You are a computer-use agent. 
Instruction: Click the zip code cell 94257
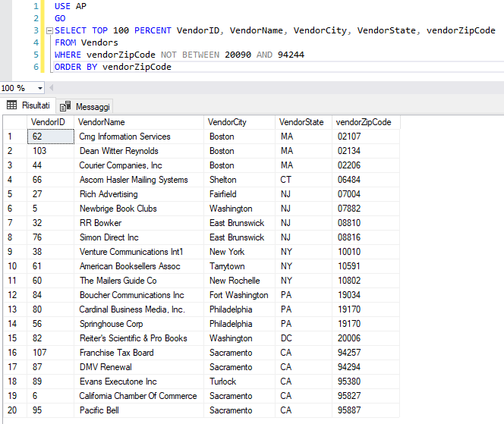click(x=366, y=353)
